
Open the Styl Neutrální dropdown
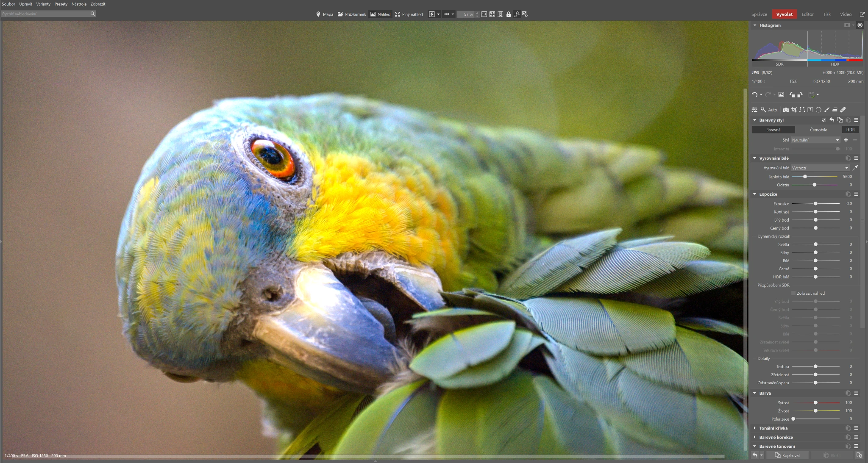pos(815,140)
